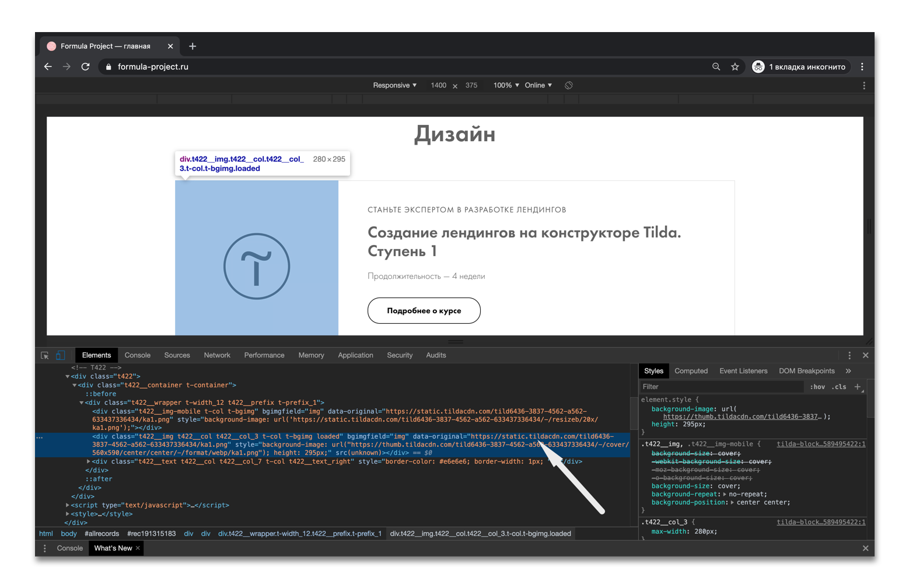Click the incognito profile icon
Image resolution: width=909 pixels, height=588 pixels.
(x=758, y=66)
